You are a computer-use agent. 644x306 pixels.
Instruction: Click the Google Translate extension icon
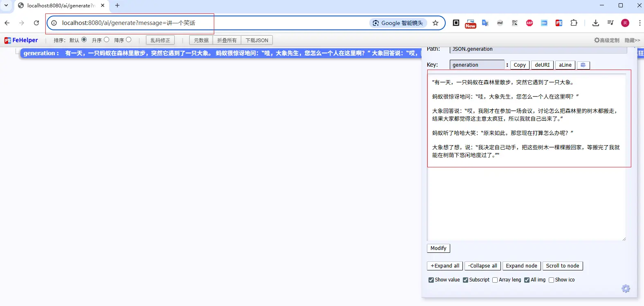(x=485, y=23)
